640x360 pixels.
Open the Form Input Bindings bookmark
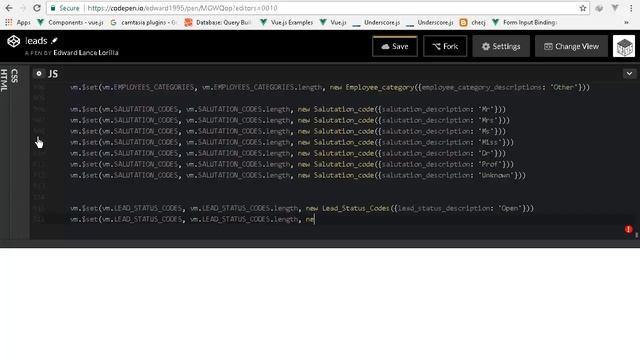point(524,22)
